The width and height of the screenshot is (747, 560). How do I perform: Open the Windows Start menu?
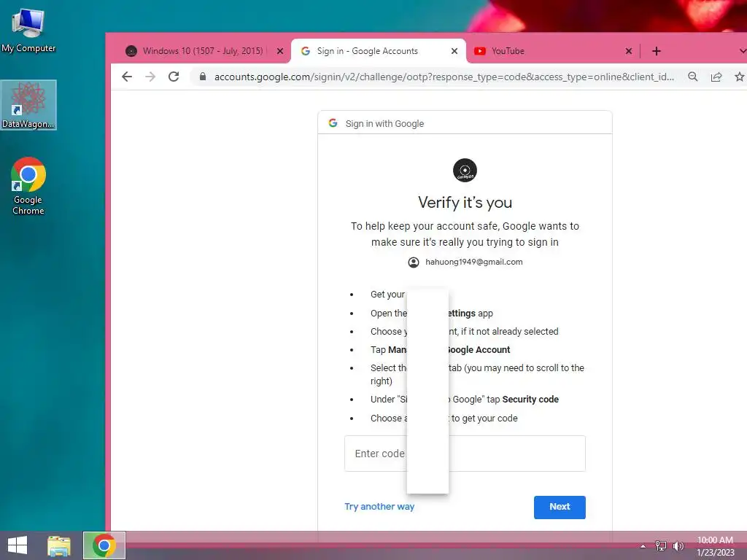click(x=18, y=545)
